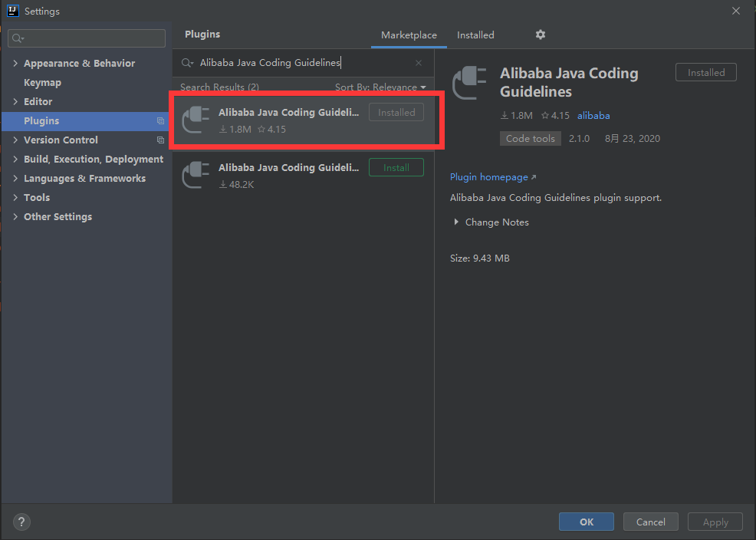Click the 48.2K download count

click(236, 185)
